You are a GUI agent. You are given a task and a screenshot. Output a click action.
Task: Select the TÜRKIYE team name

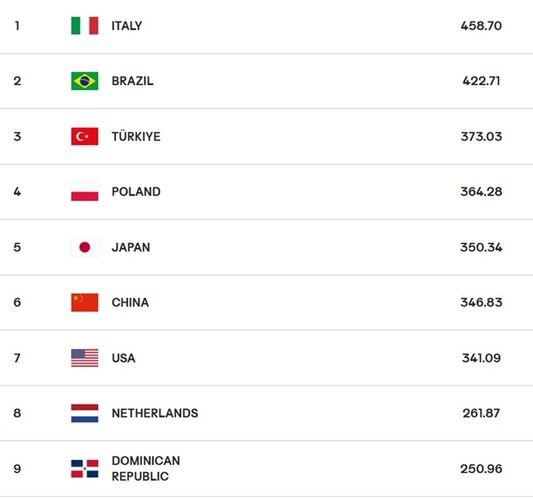(x=136, y=136)
